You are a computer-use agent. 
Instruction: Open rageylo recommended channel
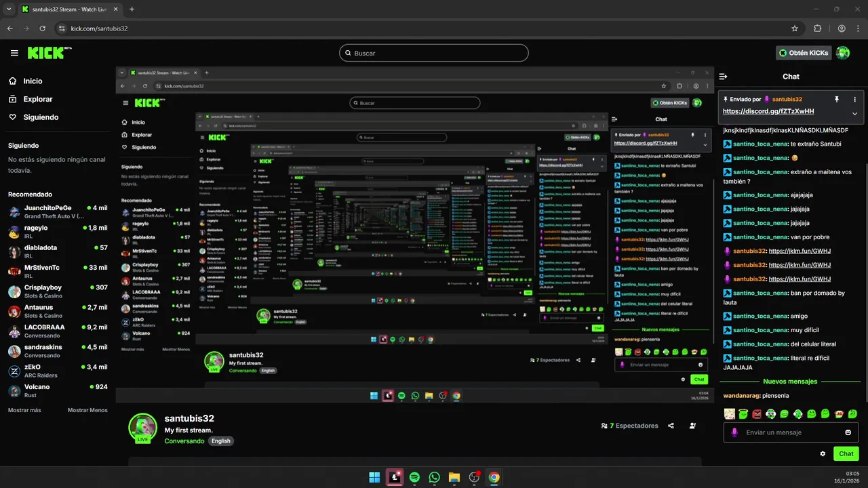tap(58, 232)
